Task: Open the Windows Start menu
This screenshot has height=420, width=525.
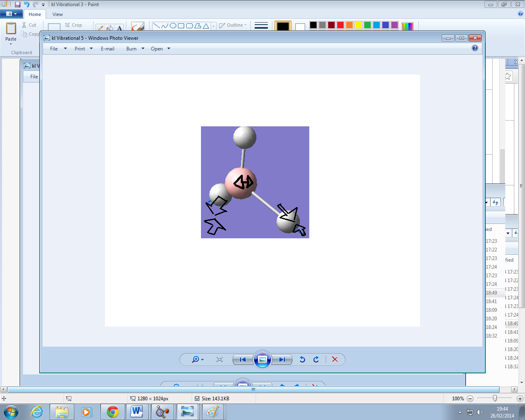Action: click(x=11, y=411)
